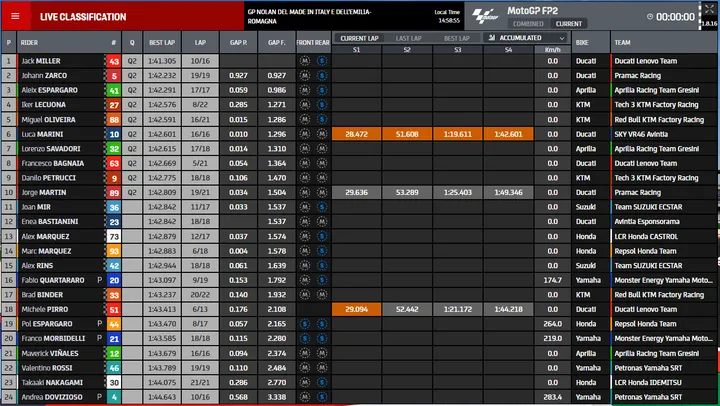Click Dovizioso's speed 283.4
Image resolution: width=720 pixels, height=406 pixels.
point(552,397)
